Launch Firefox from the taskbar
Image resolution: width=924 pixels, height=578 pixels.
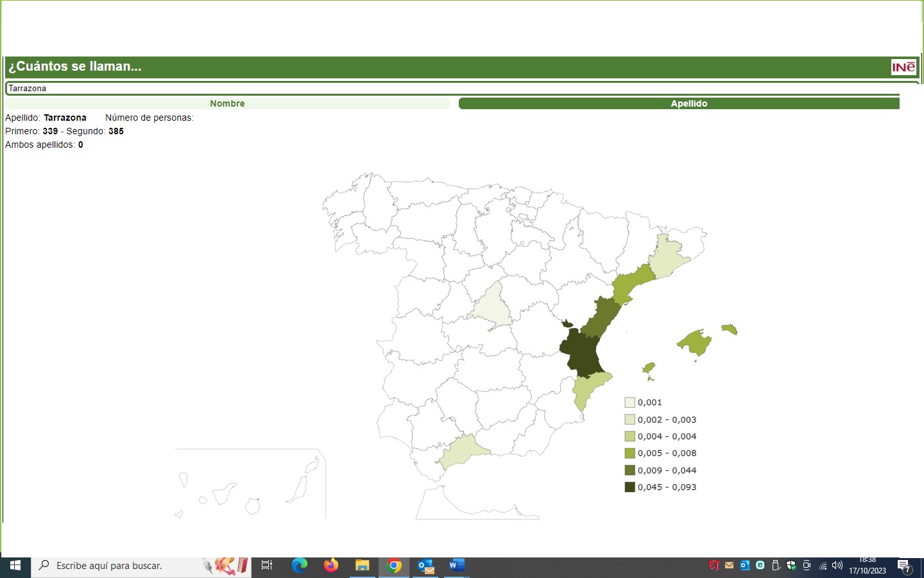331,566
